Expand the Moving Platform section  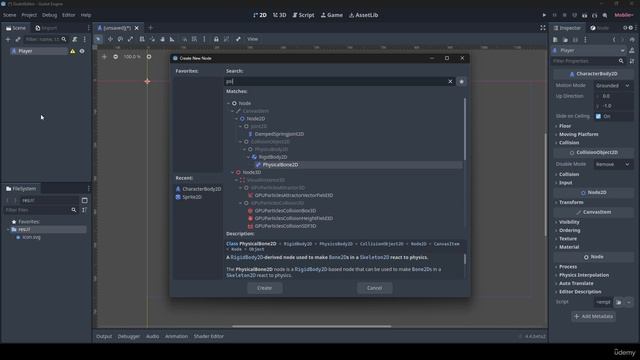click(578, 134)
